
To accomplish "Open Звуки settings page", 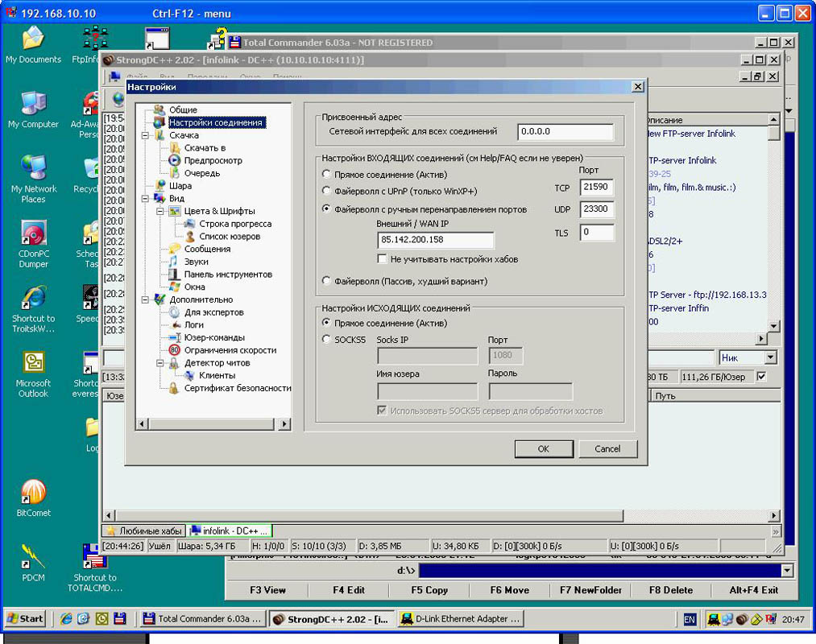I will coord(196,262).
